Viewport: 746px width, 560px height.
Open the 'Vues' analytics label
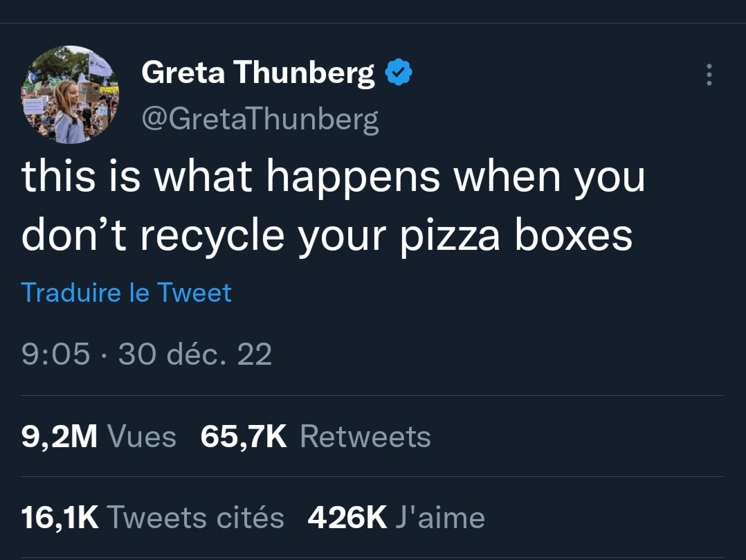(143, 436)
